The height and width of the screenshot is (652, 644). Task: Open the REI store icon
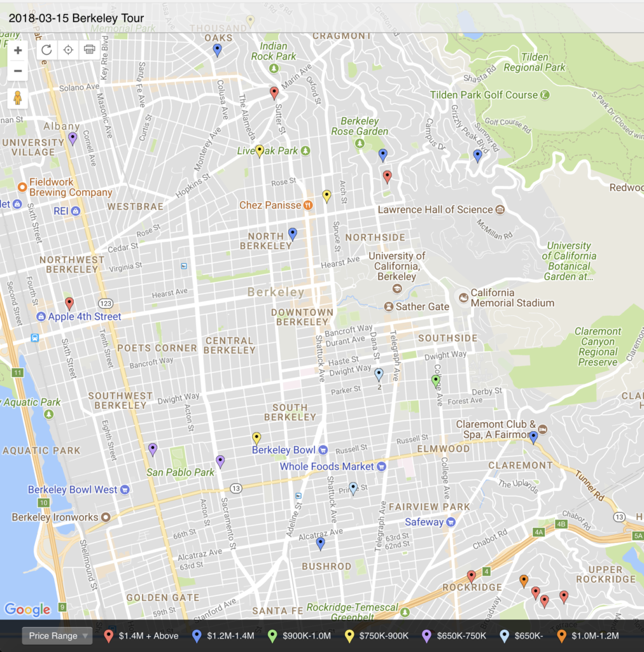[76, 211]
